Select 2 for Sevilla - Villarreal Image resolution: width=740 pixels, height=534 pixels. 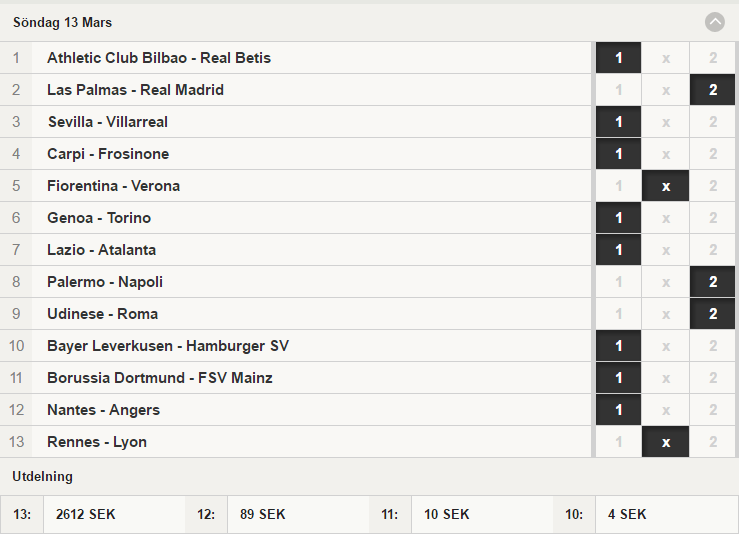[713, 122]
